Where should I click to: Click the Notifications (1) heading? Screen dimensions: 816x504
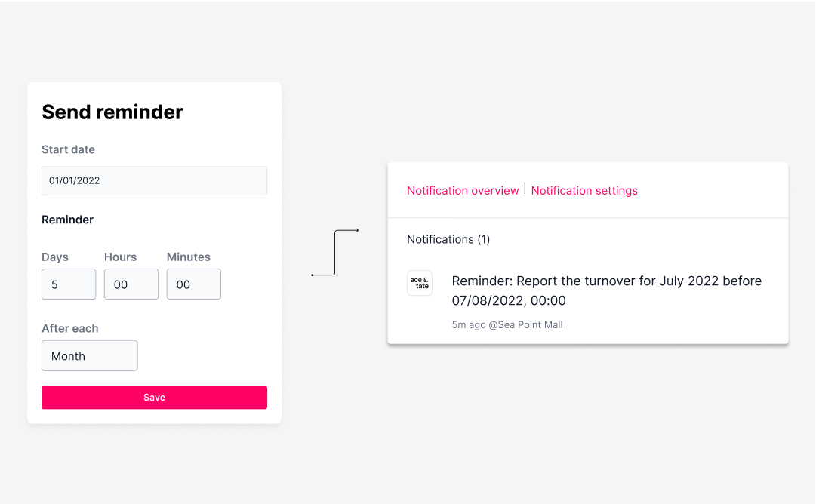click(x=448, y=239)
